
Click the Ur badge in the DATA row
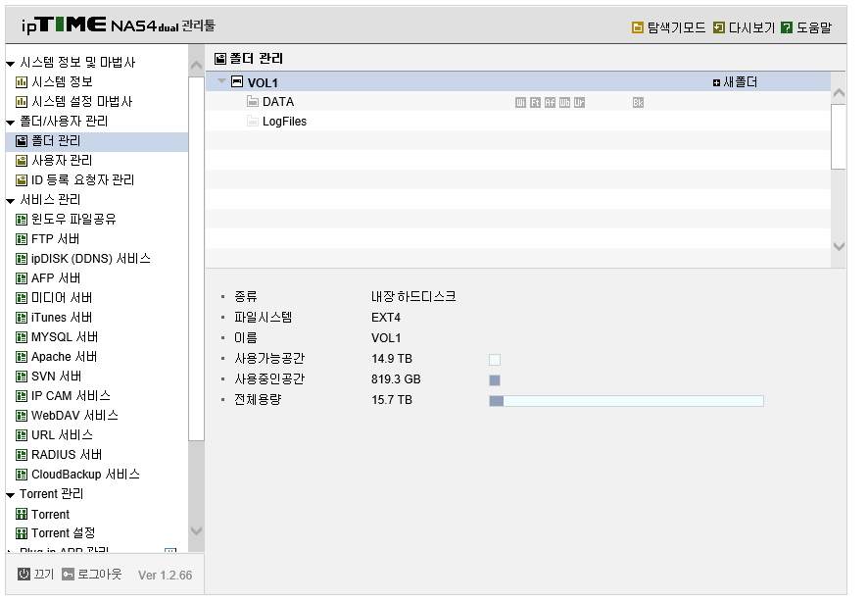coord(579,103)
